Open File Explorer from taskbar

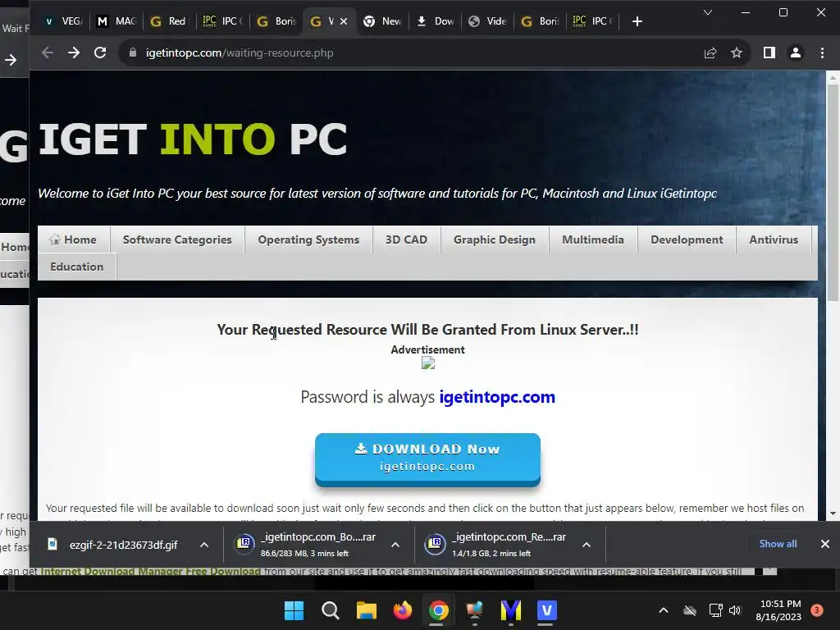[x=367, y=610]
